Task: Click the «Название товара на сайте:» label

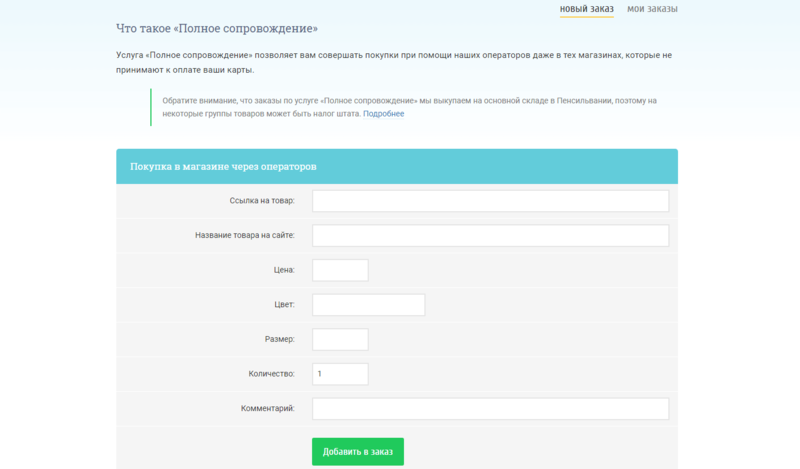Action: [244, 236]
